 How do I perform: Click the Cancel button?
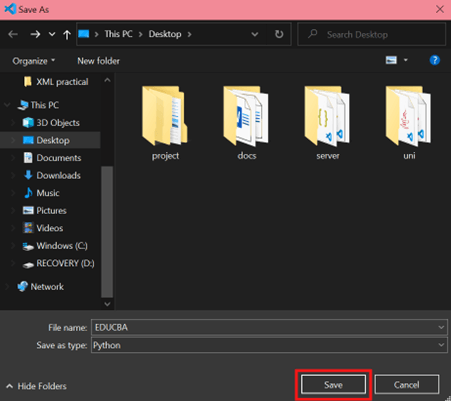pos(407,385)
